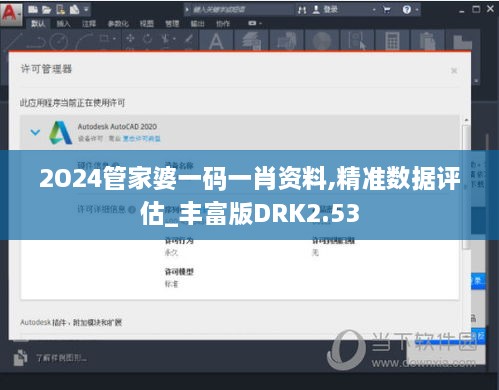Viewport: 499px width, 390px height.
Task: Close the 许可管理器 dialog
Action: pos(454,70)
